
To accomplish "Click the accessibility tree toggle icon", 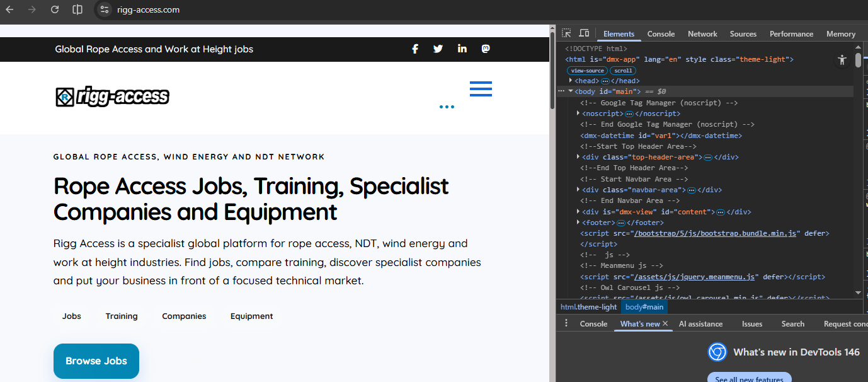I will coord(842,60).
